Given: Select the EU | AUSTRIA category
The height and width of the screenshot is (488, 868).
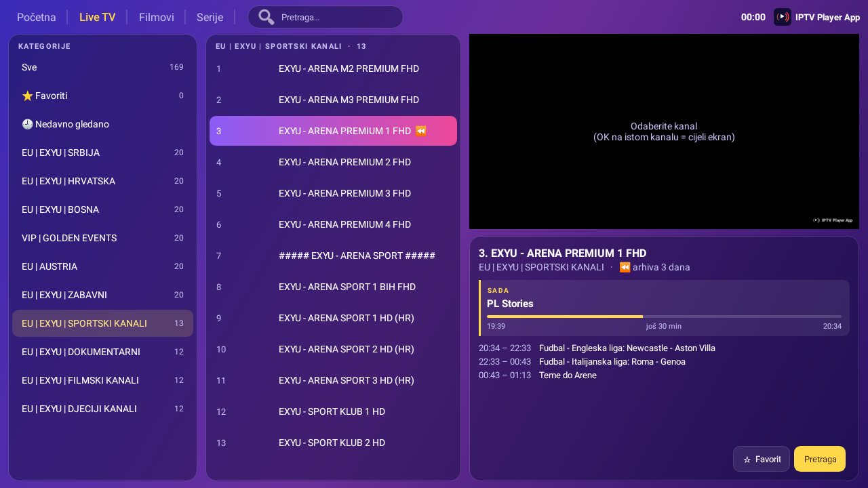Looking at the screenshot, I should coord(102,266).
